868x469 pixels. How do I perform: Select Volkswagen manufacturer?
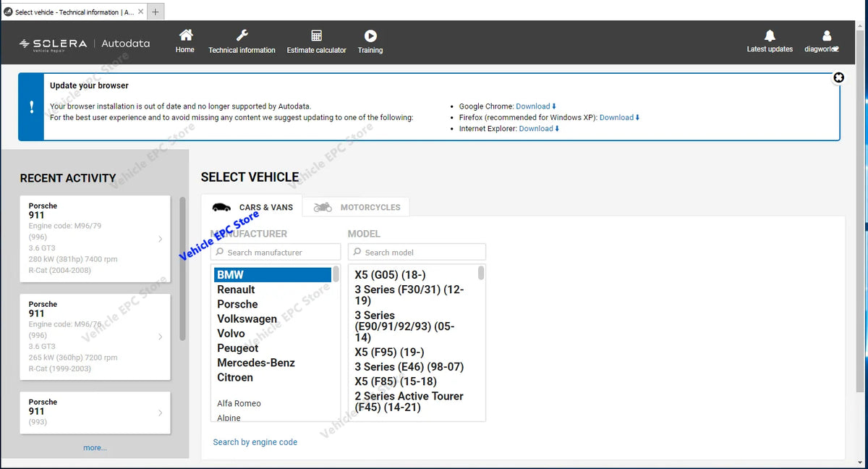pos(247,319)
